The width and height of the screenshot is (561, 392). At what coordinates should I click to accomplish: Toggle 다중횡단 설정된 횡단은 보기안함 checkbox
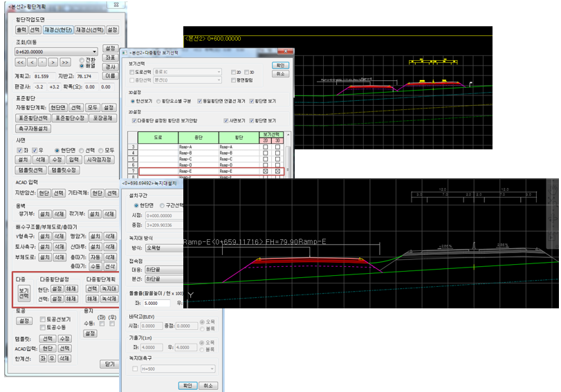pyautogui.click(x=134, y=120)
